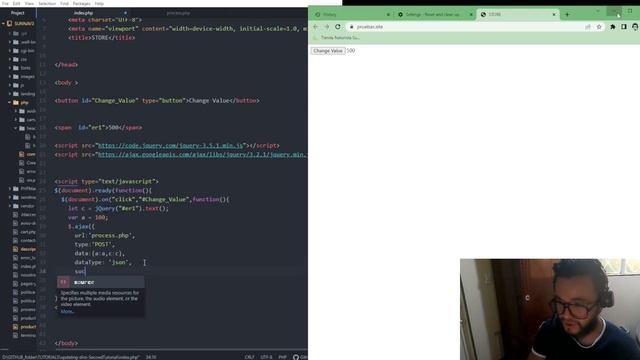The image size is (640, 360).
Task: Open the Tienda Naturista bookmark
Action: coord(336,38)
